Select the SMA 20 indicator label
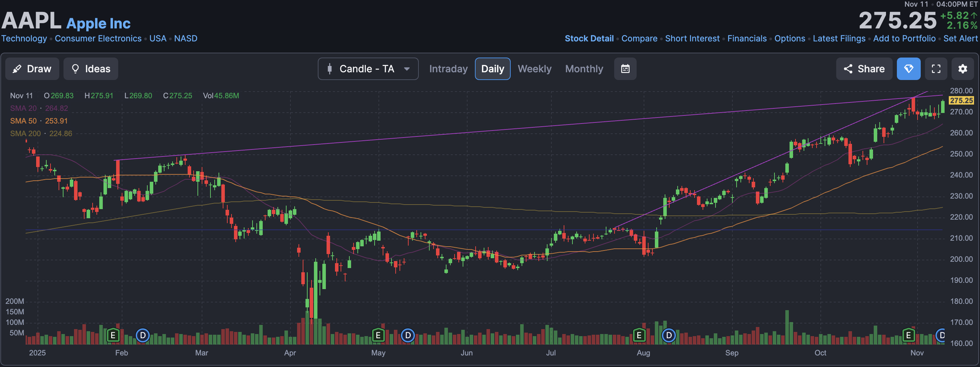The height and width of the screenshot is (367, 980). 24,108
